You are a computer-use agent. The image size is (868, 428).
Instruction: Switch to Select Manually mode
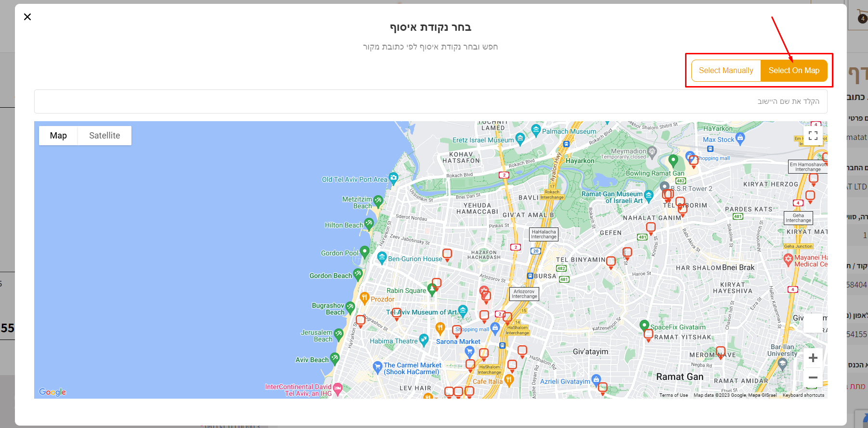coord(726,71)
